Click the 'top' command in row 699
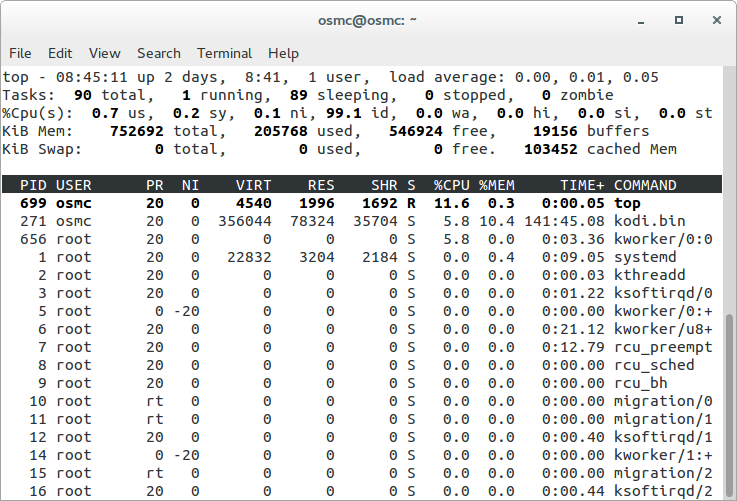The width and height of the screenshot is (737, 501). tap(627, 204)
